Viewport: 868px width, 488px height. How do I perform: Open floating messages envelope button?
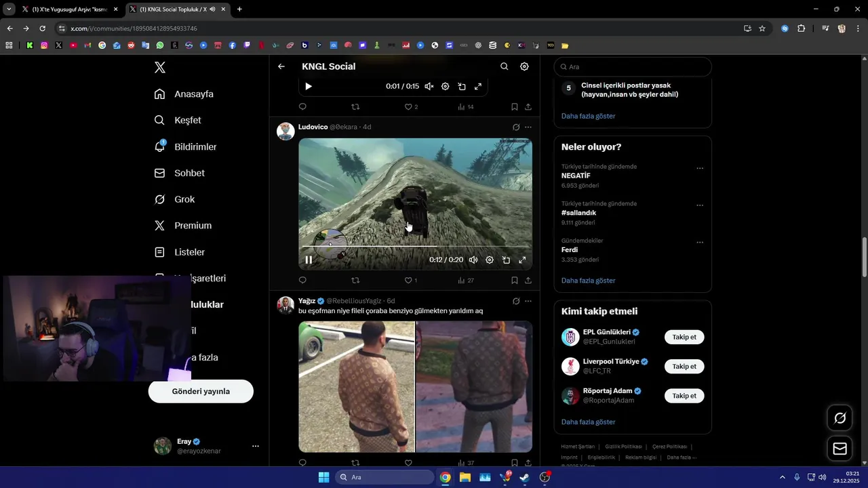pyautogui.click(x=840, y=449)
